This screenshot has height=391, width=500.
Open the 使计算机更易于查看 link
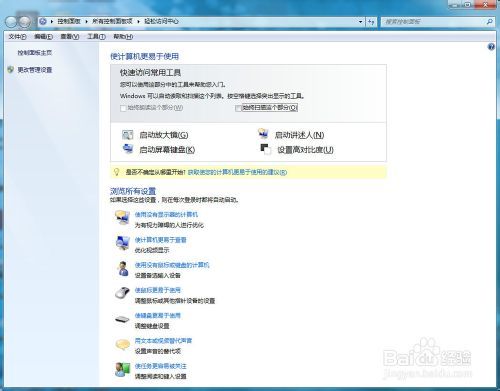tap(160, 240)
